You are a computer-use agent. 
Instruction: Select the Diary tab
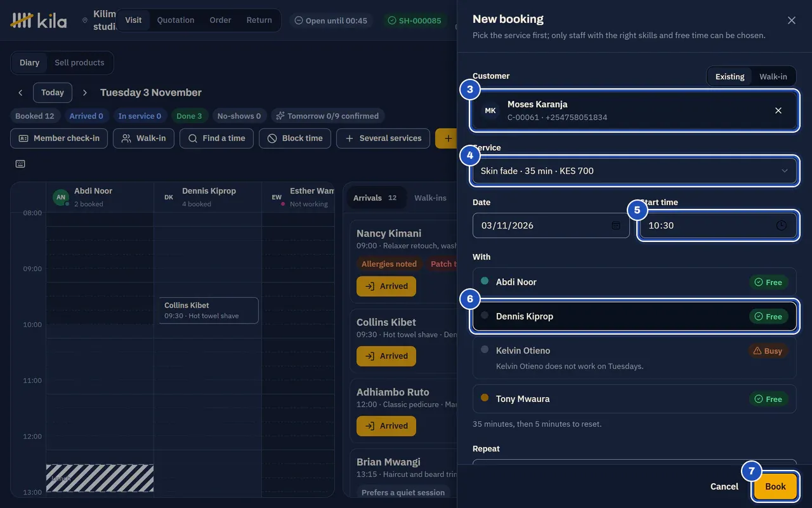pyautogui.click(x=29, y=63)
